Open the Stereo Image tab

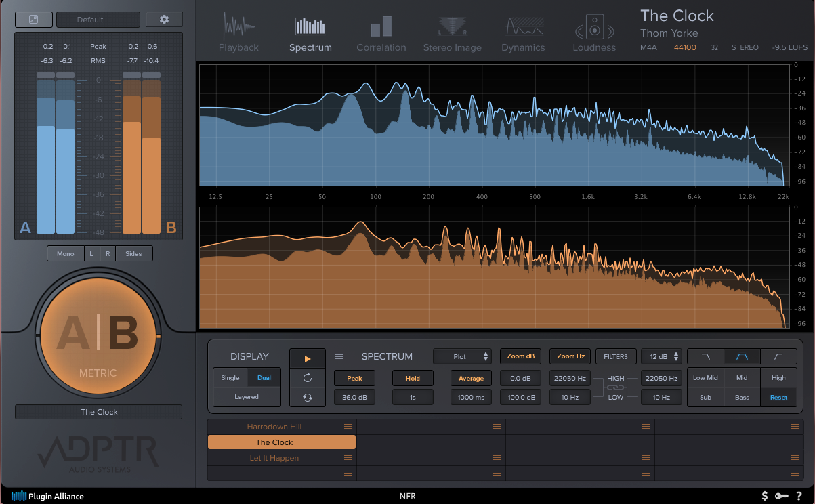(453, 33)
